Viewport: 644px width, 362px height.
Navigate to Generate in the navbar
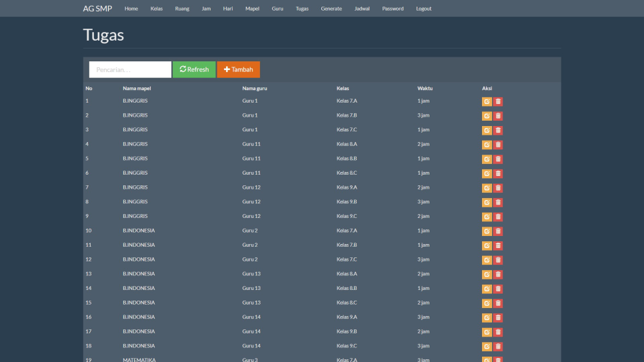(331, 9)
